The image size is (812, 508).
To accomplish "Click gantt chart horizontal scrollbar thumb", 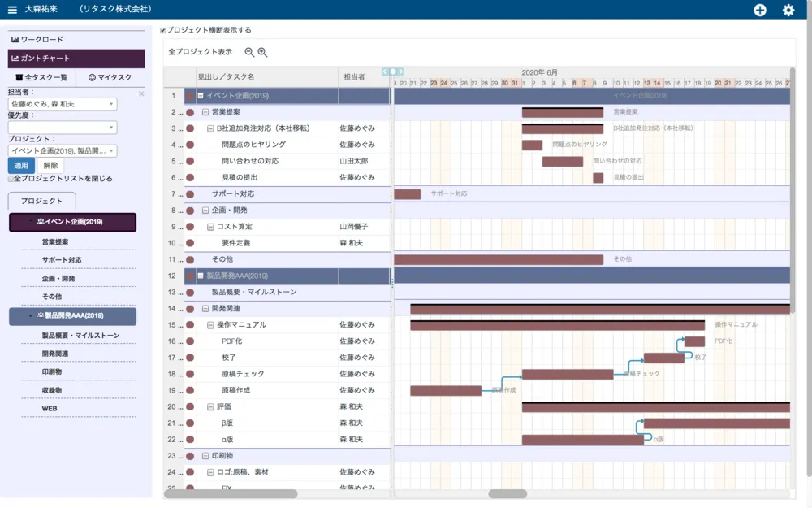I will 508,494.
